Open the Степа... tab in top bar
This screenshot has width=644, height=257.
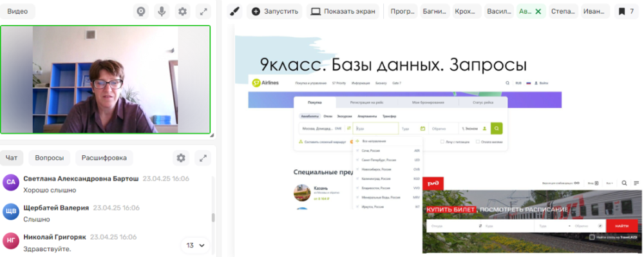pyautogui.click(x=563, y=12)
